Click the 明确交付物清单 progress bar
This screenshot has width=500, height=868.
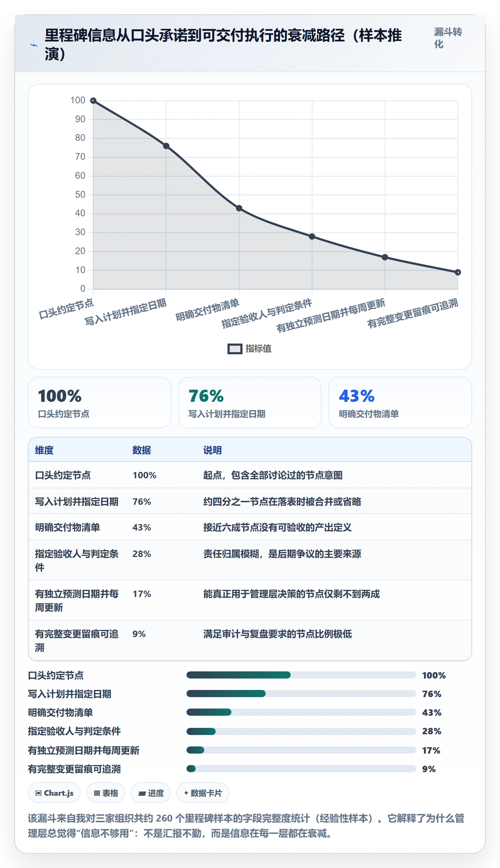(x=301, y=712)
